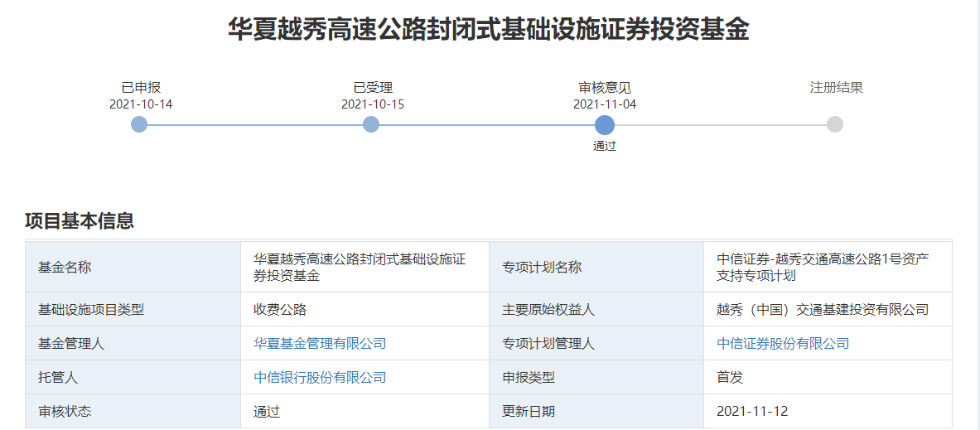Click the 已申报 step label
Image resolution: width=980 pixels, height=430 pixels.
click(x=141, y=88)
